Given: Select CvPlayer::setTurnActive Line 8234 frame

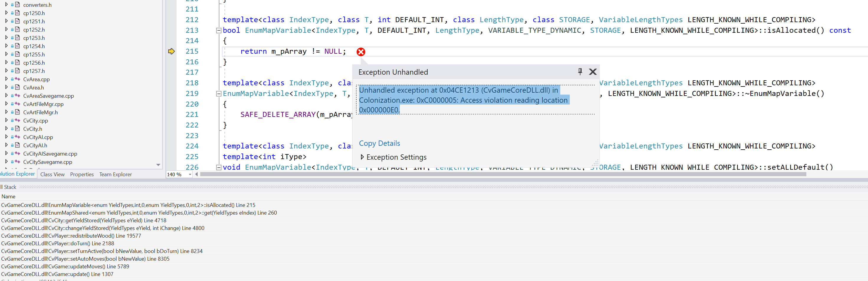Looking at the screenshot, I should [101, 251].
